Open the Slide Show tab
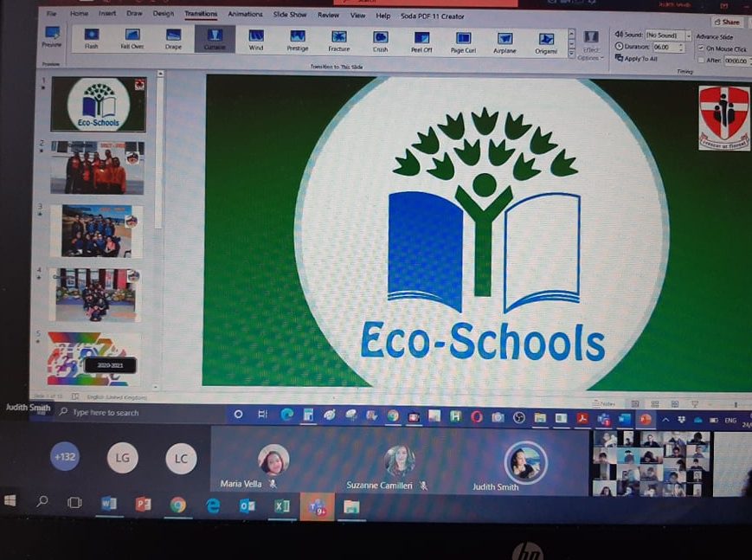Viewport: 752px width, 560px height. (290, 15)
